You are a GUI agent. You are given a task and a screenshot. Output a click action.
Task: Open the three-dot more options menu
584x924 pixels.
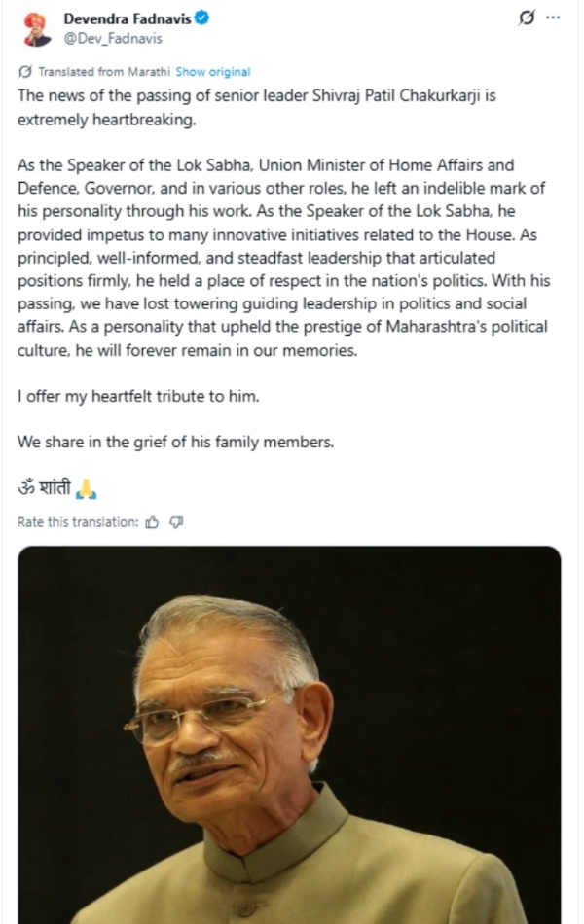tap(554, 18)
